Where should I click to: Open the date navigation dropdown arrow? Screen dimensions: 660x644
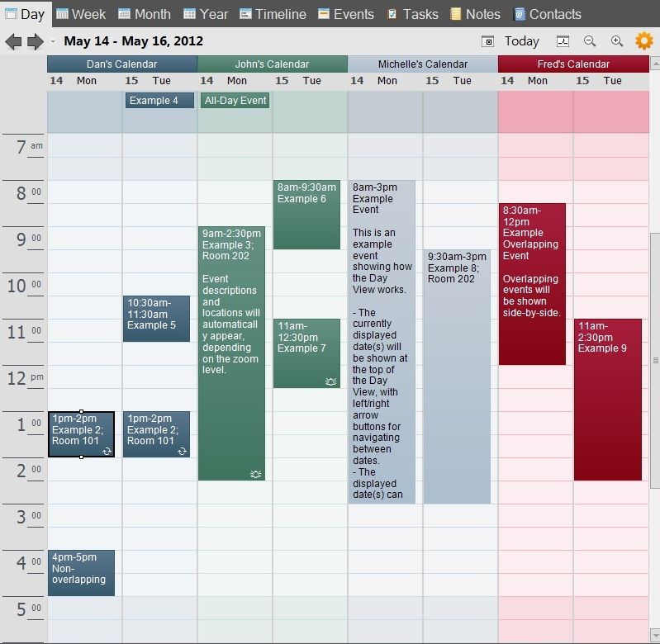click(53, 42)
